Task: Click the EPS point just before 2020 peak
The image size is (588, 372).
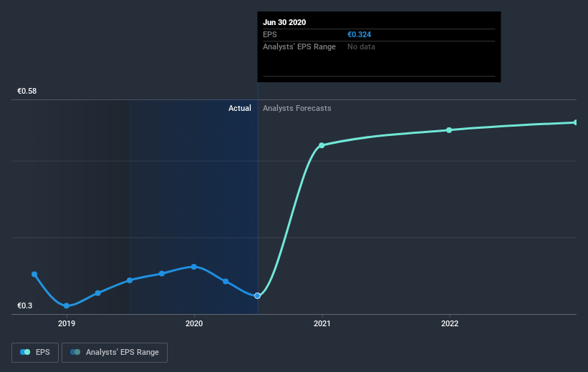Action: [x=162, y=273]
